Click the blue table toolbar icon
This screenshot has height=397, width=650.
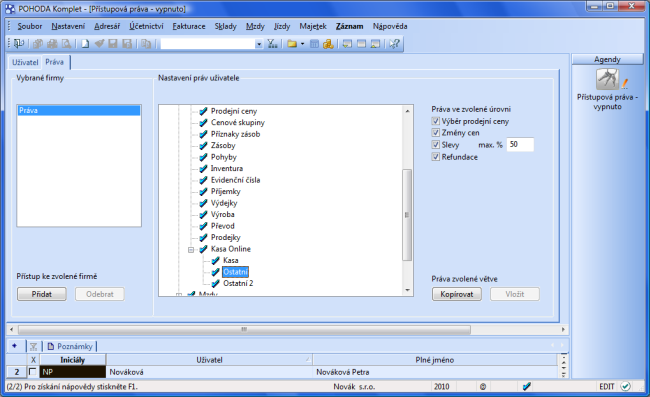[x=314, y=44]
